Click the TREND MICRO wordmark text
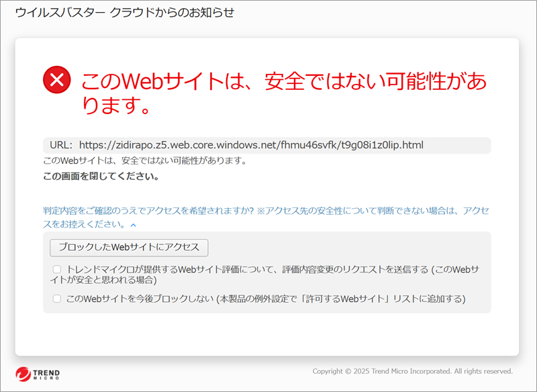Image resolution: width=537 pixels, height=392 pixels. [x=46, y=374]
